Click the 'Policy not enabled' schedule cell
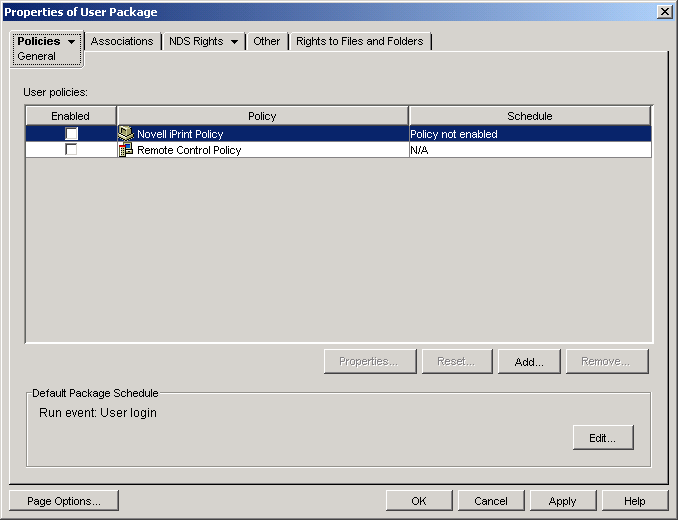 [x=530, y=134]
